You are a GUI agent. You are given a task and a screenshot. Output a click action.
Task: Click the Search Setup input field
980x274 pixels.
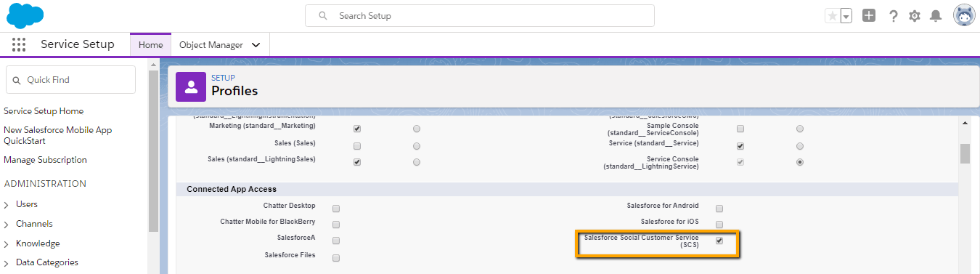point(480,15)
